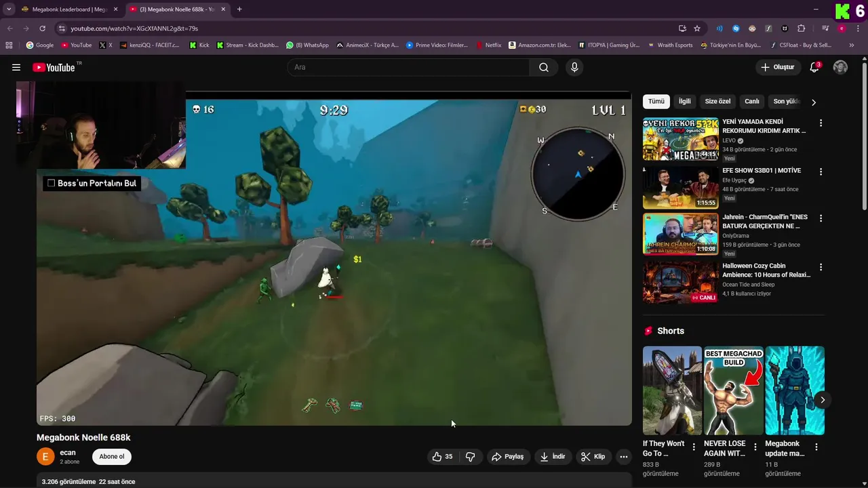Open the ecan channel avatar
The image size is (868, 488).
[x=45, y=457]
